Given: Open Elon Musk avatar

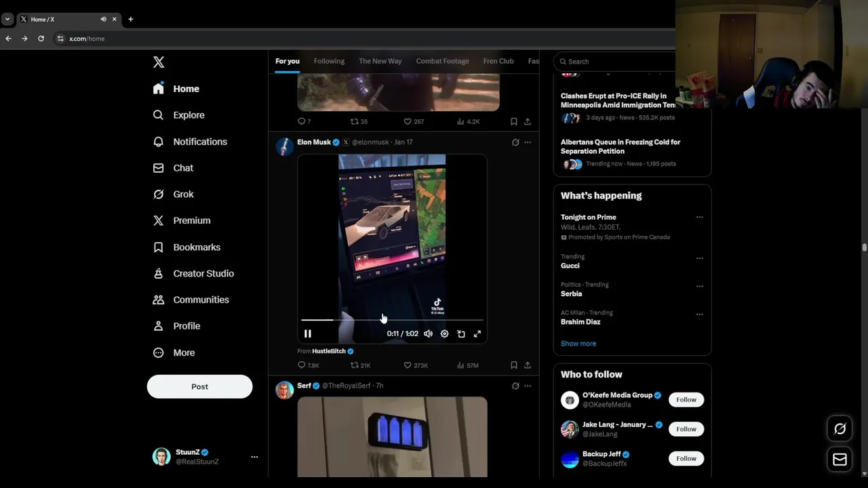Looking at the screenshot, I should pyautogui.click(x=285, y=146).
